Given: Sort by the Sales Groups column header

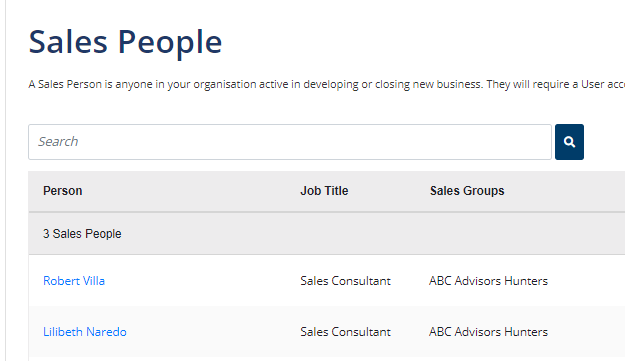Looking at the screenshot, I should (x=467, y=191).
